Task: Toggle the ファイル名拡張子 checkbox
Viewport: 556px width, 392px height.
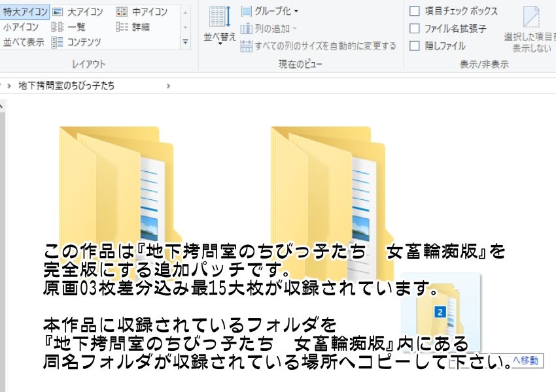Action: pos(415,29)
